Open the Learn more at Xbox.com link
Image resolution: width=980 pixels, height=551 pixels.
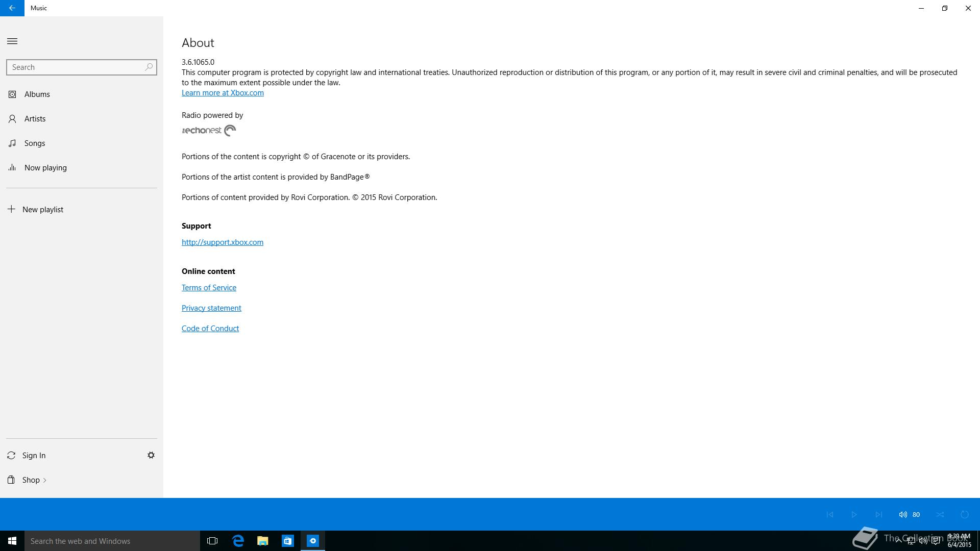click(x=223, y=93)
